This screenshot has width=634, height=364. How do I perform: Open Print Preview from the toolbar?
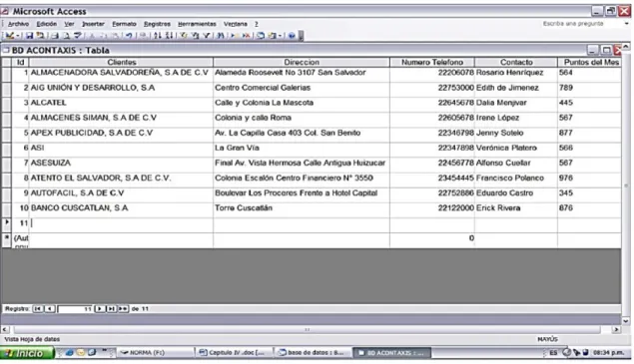[x=67, y=36]
